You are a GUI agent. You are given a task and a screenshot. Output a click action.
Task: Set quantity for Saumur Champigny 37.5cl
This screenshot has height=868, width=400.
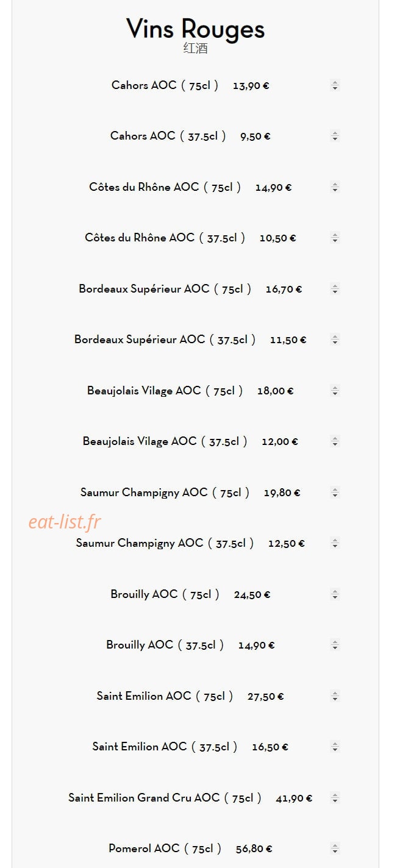[335, 543]
